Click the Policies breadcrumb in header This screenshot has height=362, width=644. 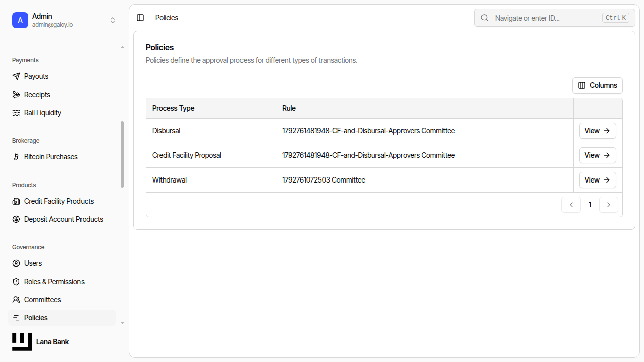(x=167, y=18)
